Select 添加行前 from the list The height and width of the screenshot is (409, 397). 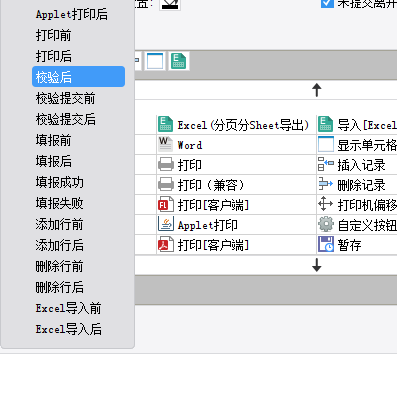(60, 224)
